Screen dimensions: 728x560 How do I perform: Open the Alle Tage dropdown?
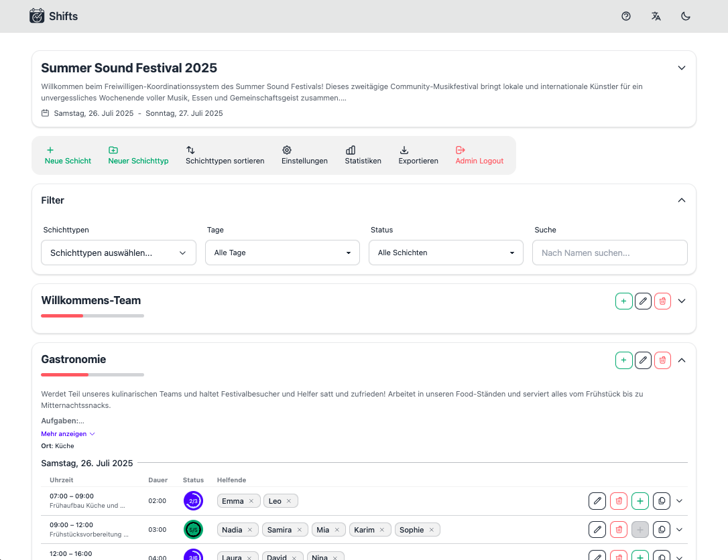coord(282,253)
